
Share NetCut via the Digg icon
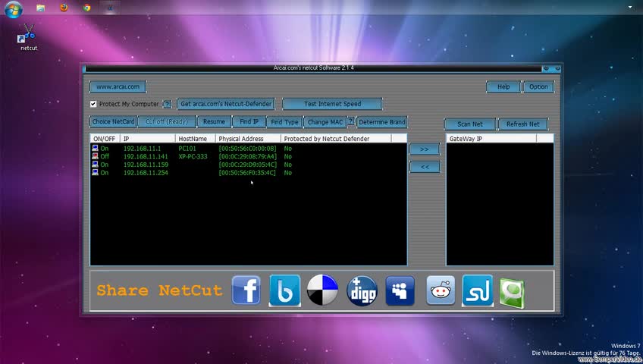click(362, 290)
